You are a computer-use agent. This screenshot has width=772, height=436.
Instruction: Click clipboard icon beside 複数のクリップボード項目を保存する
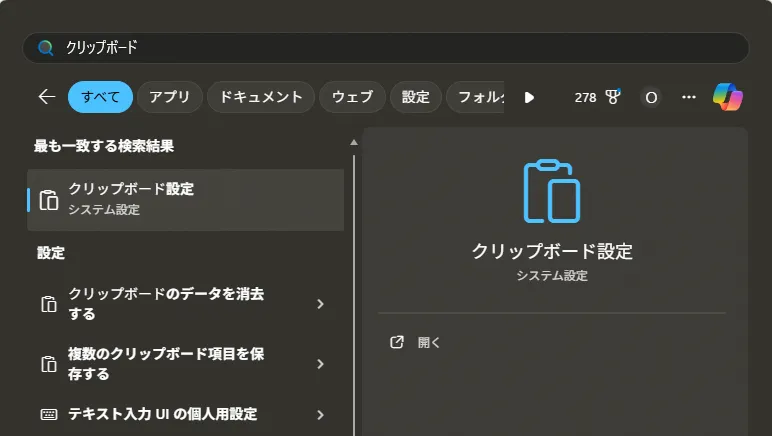49,364
